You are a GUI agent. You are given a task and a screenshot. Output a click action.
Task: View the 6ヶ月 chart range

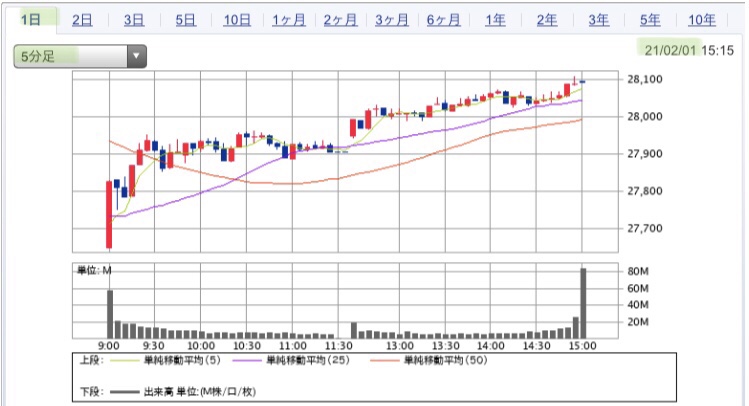pyautogui.click(x=444, y=20)
